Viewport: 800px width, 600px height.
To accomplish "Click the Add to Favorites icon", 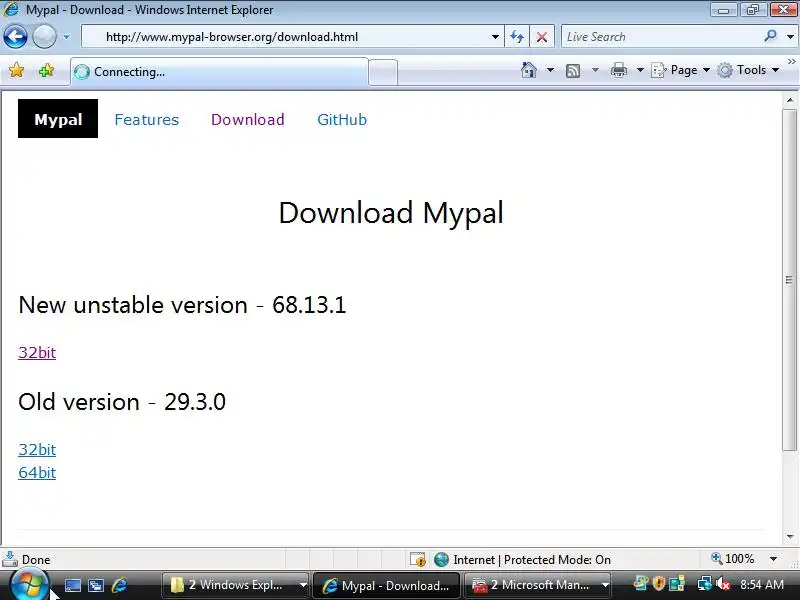I will [x=46, y=70].
